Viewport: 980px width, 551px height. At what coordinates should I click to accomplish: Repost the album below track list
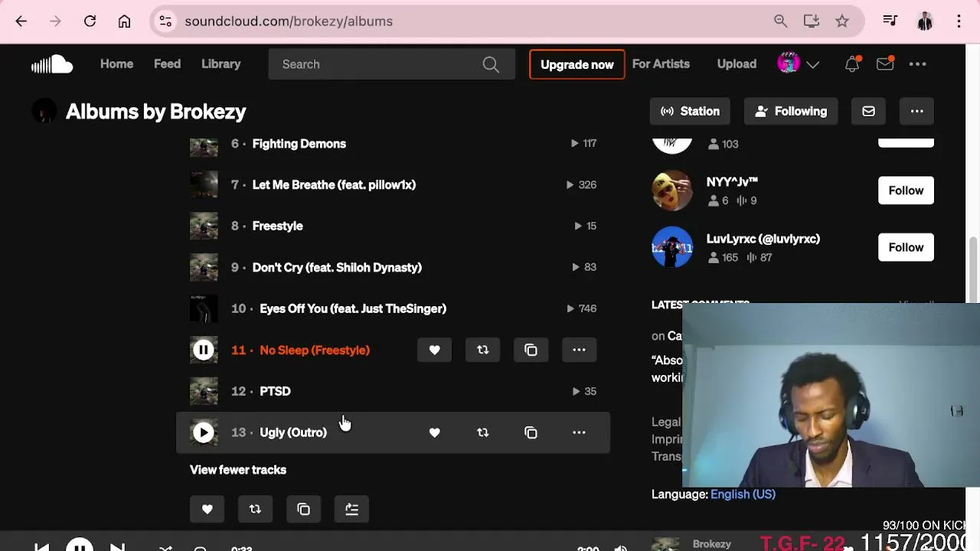(255, 509)
